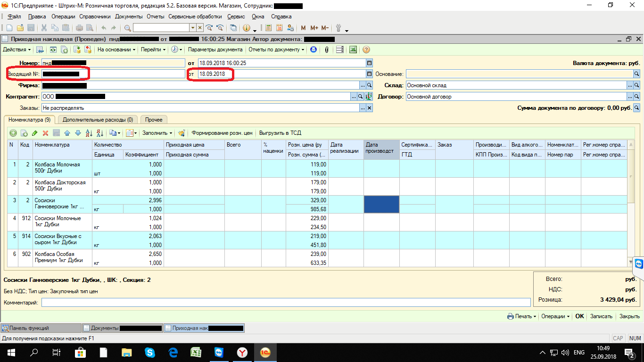This screenshot has width=644, height=362.
Task: Switch to the Прочее tab
Action: click(x=154, y=120)
